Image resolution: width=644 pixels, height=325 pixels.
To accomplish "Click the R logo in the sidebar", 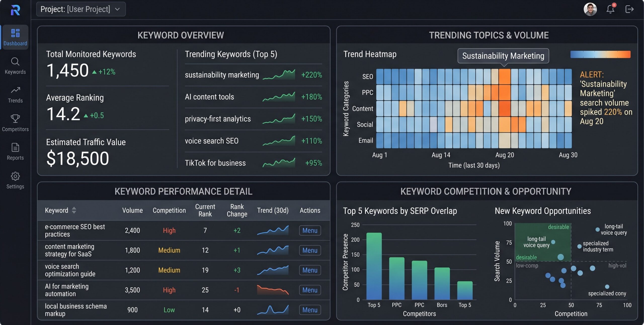I will click(15, 10).
